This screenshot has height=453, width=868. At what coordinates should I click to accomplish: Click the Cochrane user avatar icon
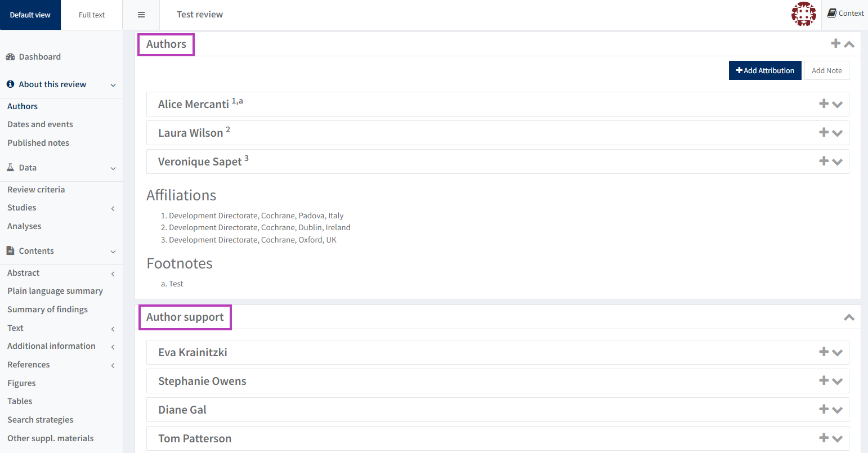803,14
